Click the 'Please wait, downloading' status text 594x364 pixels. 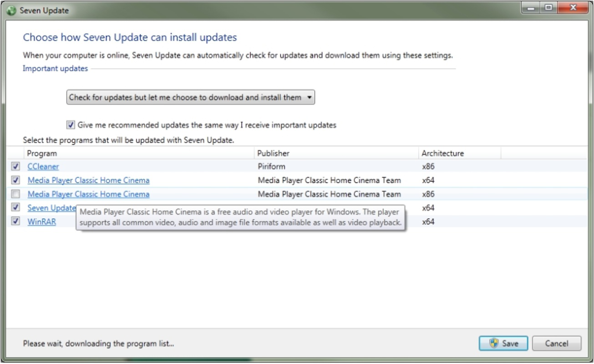point(99,344)
